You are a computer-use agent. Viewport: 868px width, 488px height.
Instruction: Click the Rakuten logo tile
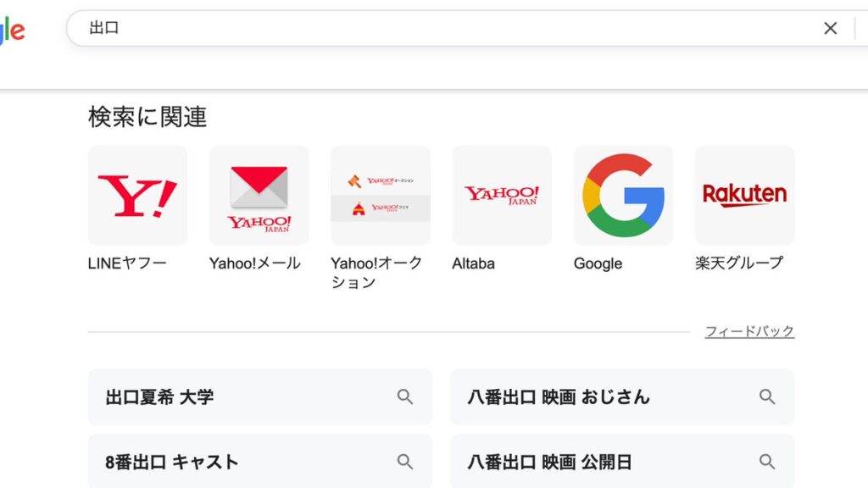pos(744,196)
